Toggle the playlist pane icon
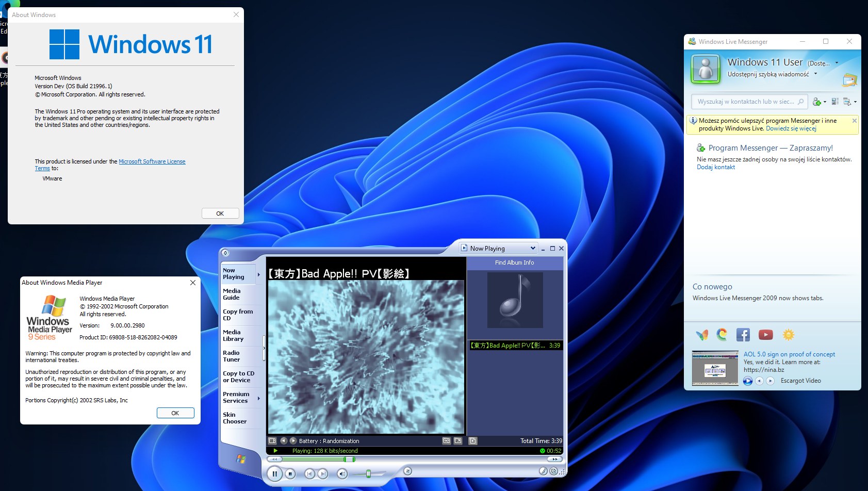Viewport: 868px width, 491px height. point(472,441)
